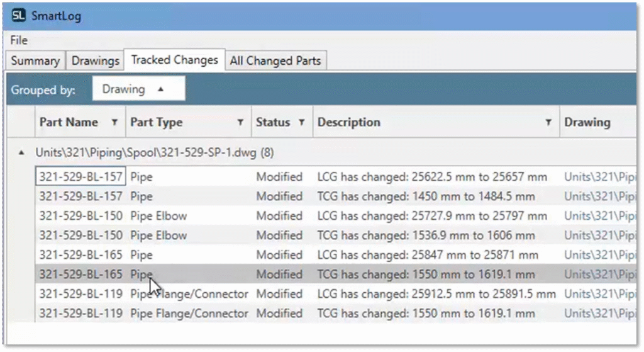Click the Part Type filter icon

tap(240, 122)
